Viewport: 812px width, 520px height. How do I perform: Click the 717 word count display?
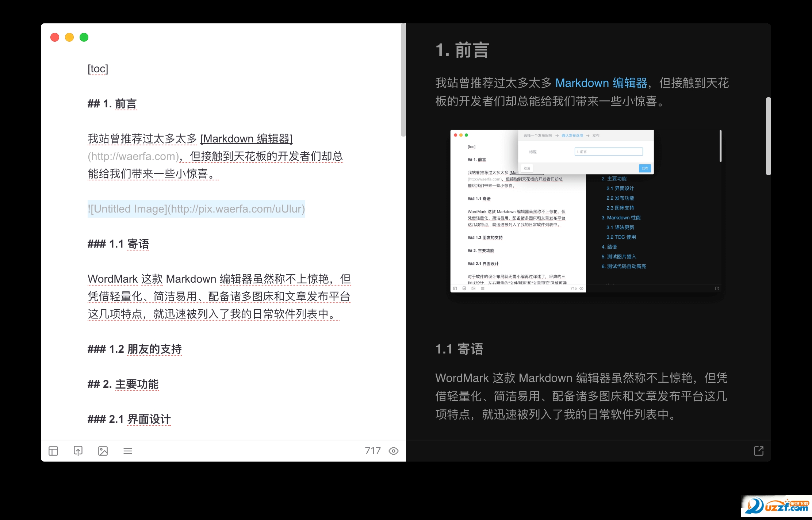click(x=372, y=451)
